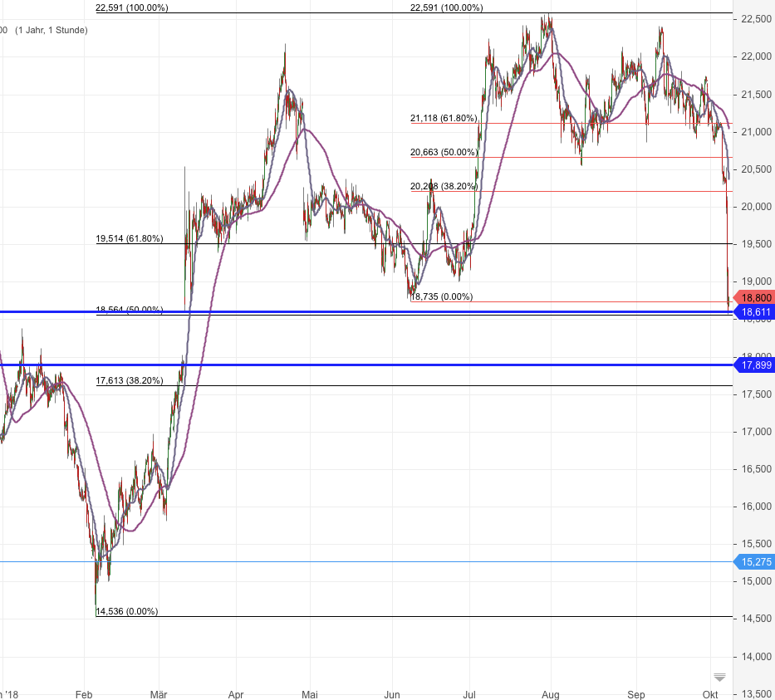775x700 pixels.
Task: Click the 21,118 (61.80%) retracement label
Action: point(444,118)
